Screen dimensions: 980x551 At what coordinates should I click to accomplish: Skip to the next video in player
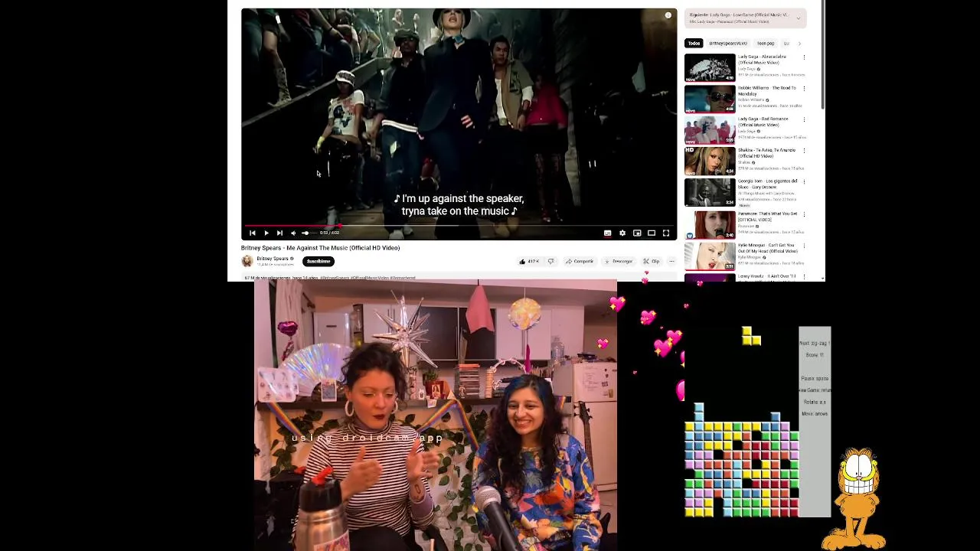[279, 233]
